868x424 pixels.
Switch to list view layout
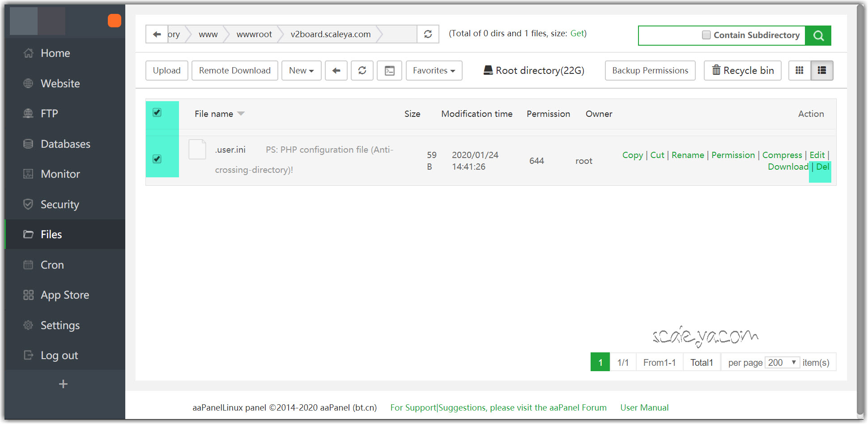pos(822,71)
